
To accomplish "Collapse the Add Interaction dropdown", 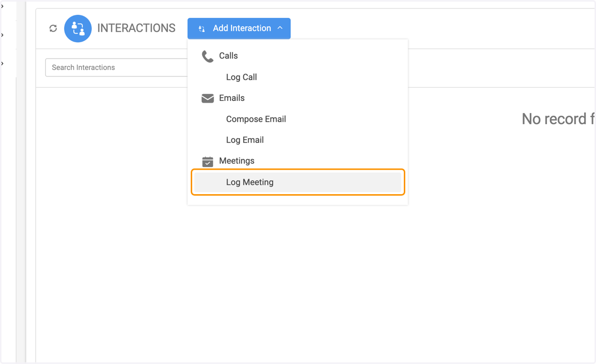I will click(x=239, y=28).
